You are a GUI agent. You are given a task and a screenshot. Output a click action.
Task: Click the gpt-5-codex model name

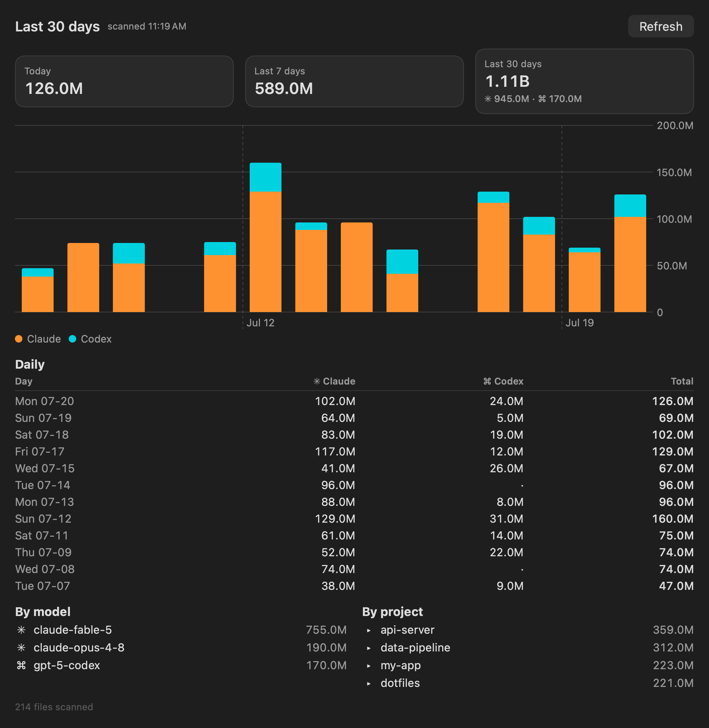(x=67, y=665)
